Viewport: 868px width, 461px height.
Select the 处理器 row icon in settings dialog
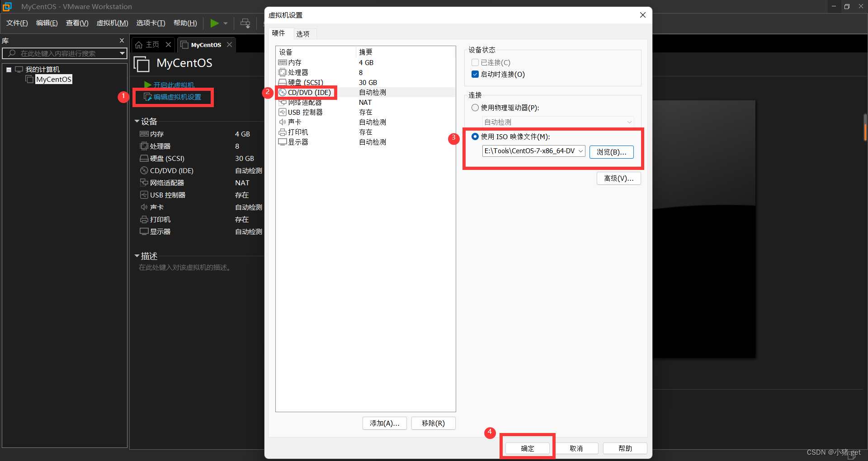(x=283, y=72)
